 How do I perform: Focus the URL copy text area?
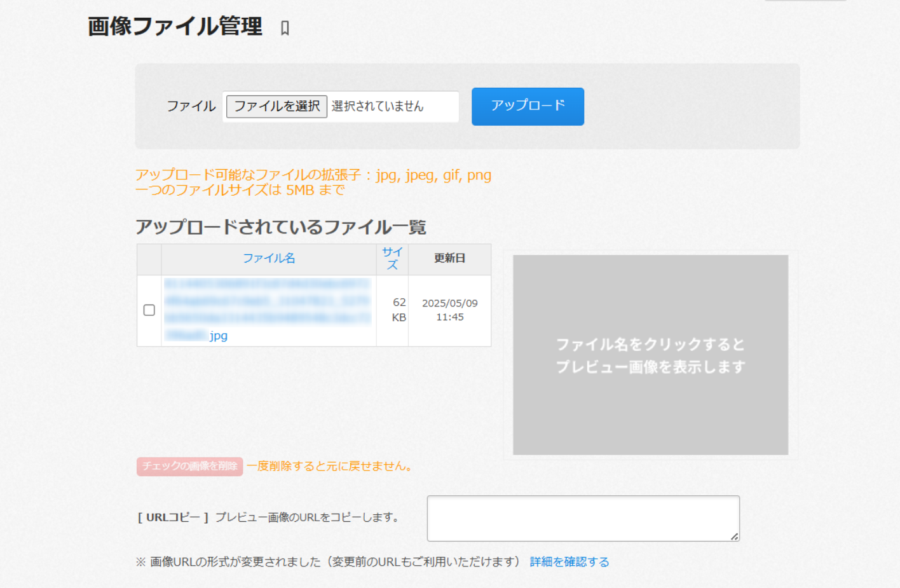[x=583, y=518]
